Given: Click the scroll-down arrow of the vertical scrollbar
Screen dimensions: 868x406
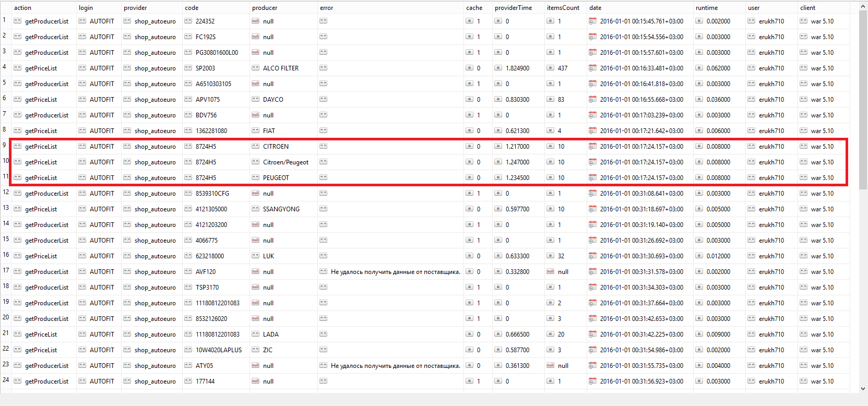Looking at the screenshot, I should pyautogui.click(x=863, y=388).
